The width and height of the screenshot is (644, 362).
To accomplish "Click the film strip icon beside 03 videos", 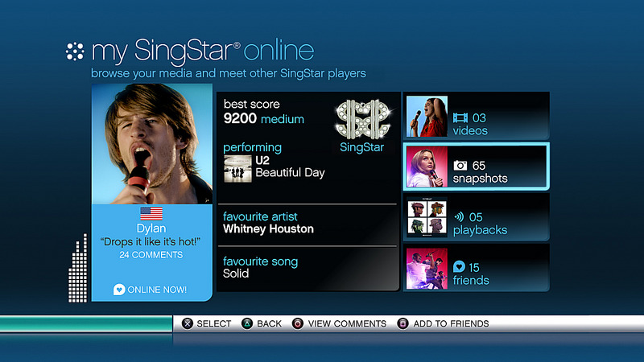I will click(460, 118).
